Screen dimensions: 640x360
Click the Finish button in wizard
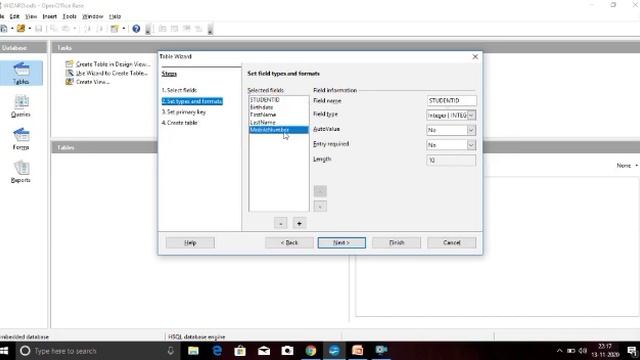coord(396,242)
